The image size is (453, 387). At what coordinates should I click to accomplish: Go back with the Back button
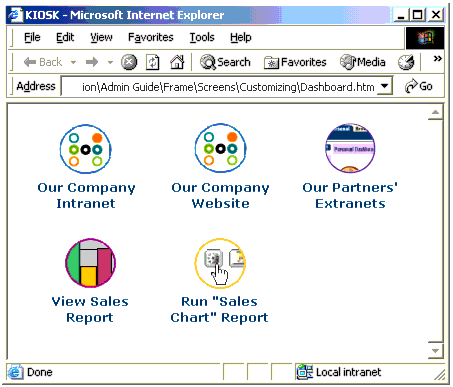[x=43, y=62]
